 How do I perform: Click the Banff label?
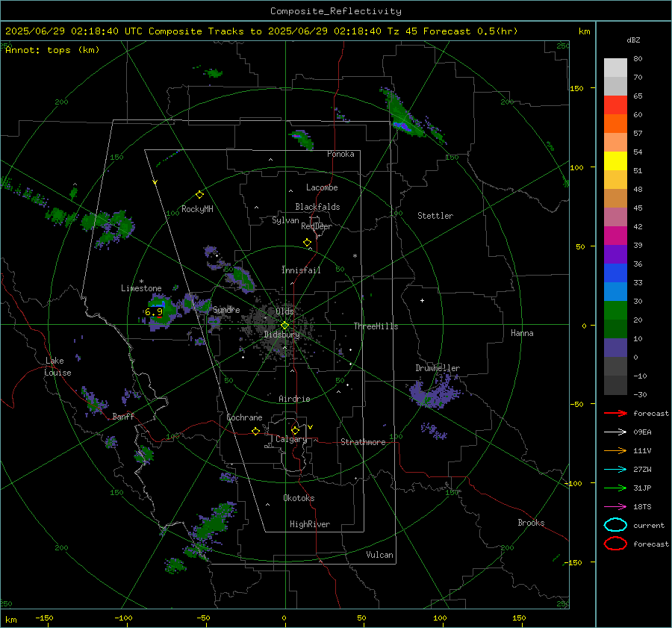[x=123, y=417]
